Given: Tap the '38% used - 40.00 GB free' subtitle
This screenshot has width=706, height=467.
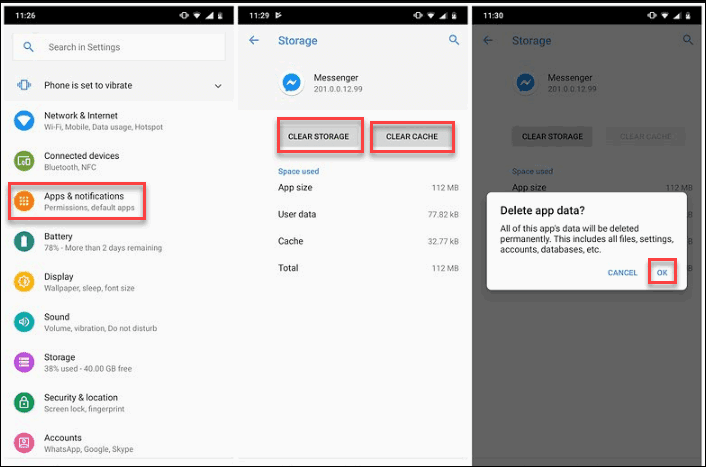Looking at the screenshot, I should pyautogui.click(x=88, y=368).
